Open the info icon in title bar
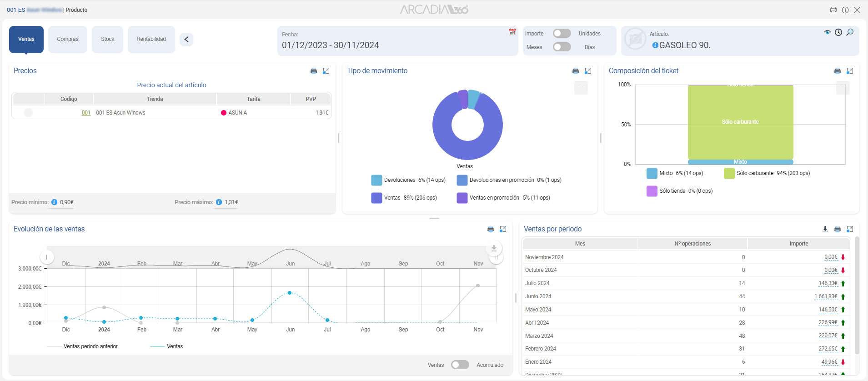Image resolution: width=868 pixels, height=381 pixels. [x=845, y=10]
